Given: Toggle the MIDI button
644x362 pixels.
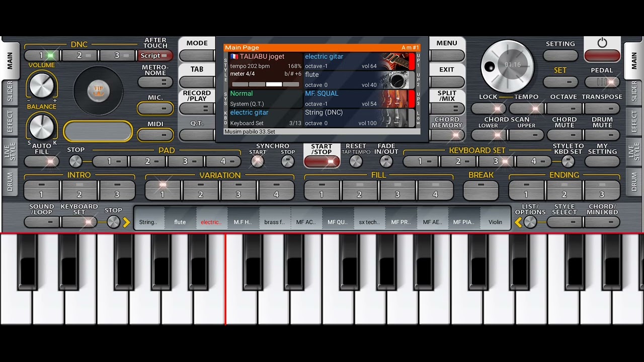Looking at the screenshot, I should coord(155,134).
